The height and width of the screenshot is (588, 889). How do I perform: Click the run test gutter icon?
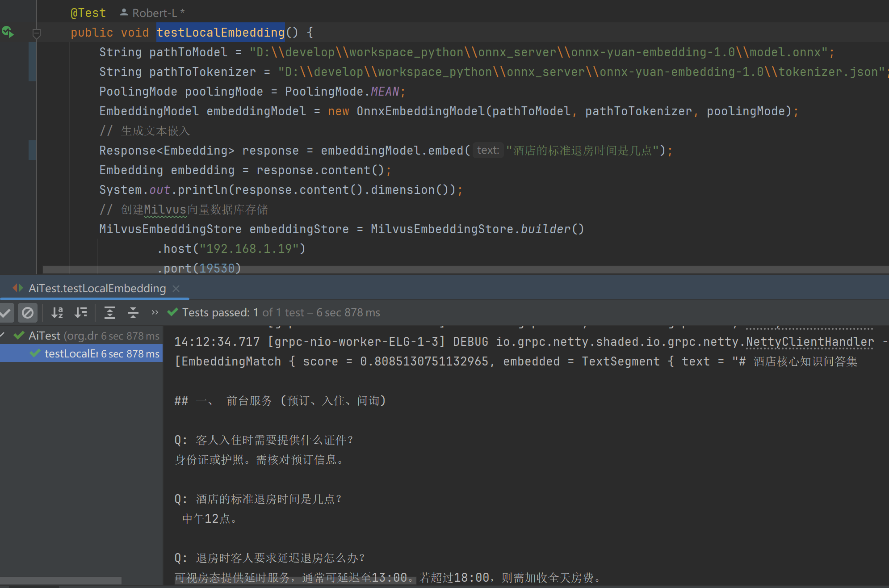click(x=8, y=32)
